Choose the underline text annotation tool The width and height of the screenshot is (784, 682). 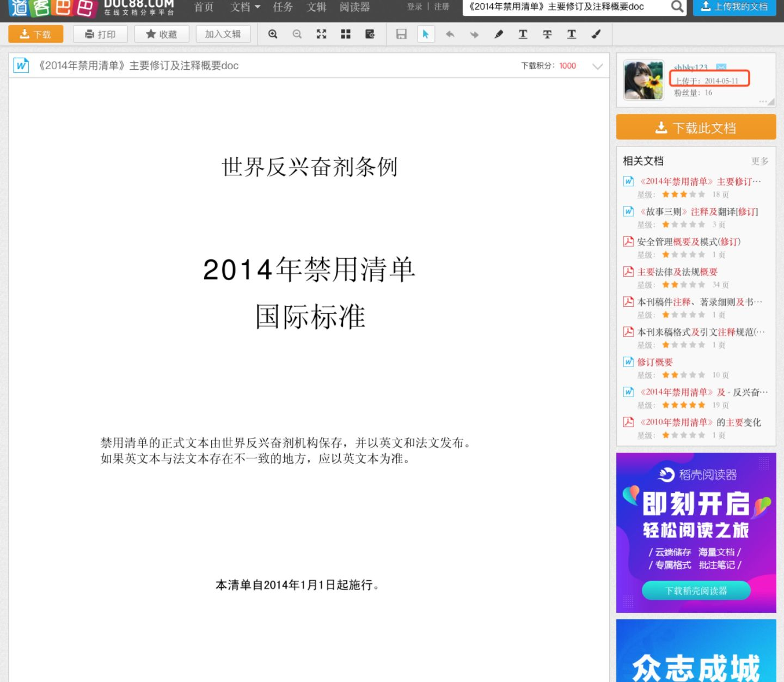click(523, 34)
